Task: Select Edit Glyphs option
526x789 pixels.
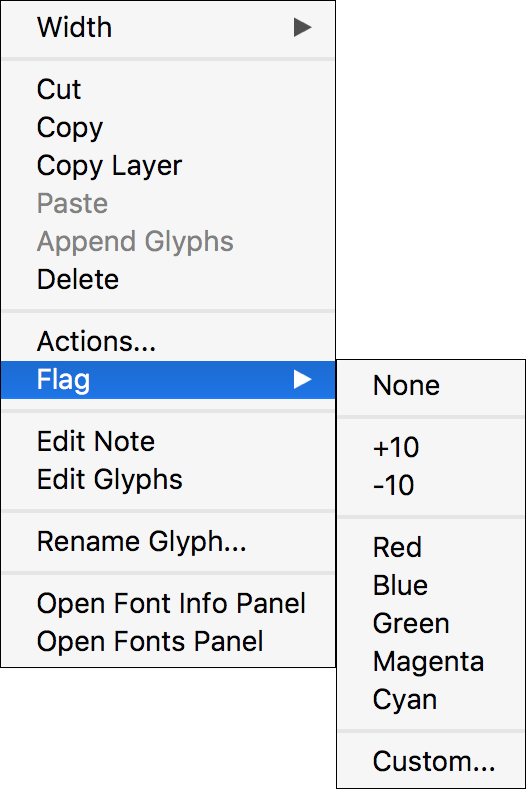Action: pos(168,480)
